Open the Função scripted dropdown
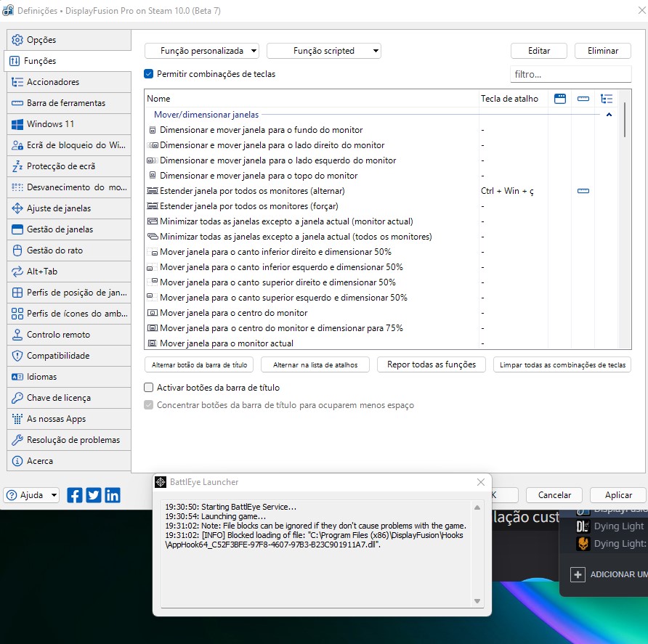Screen dimensions: 648x644 click(x=324, y=51)
